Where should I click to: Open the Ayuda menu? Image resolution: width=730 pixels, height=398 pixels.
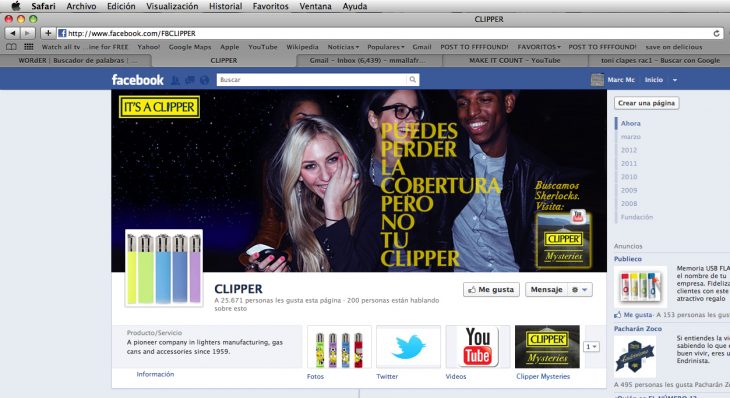(355, 6)
